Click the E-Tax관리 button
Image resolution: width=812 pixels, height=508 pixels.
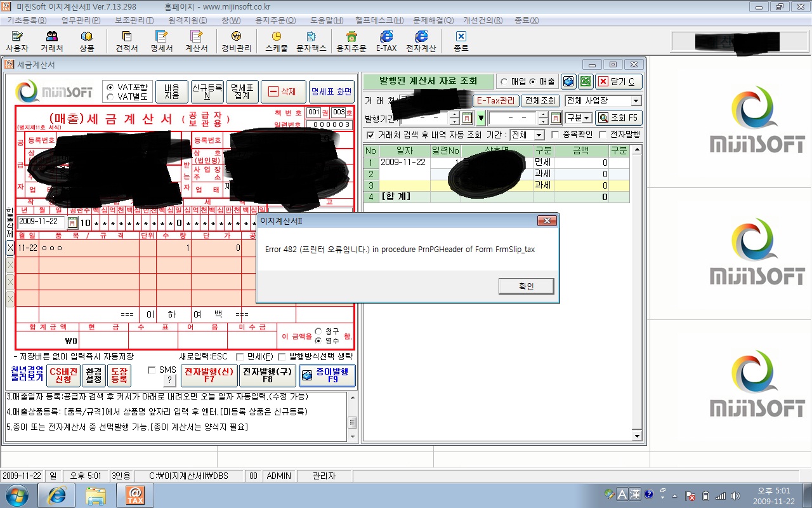click(495, 101)
